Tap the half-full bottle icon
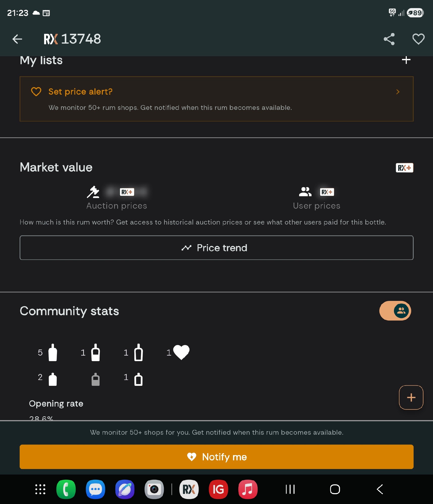This screenshot has height=504, width=433. [96, 353]
